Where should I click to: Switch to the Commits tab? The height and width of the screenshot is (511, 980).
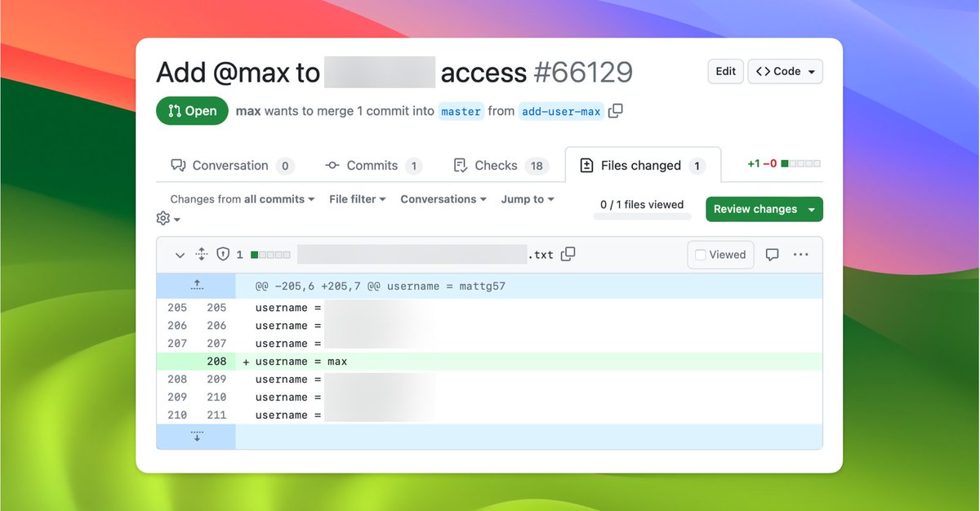(x=373, y=166)
